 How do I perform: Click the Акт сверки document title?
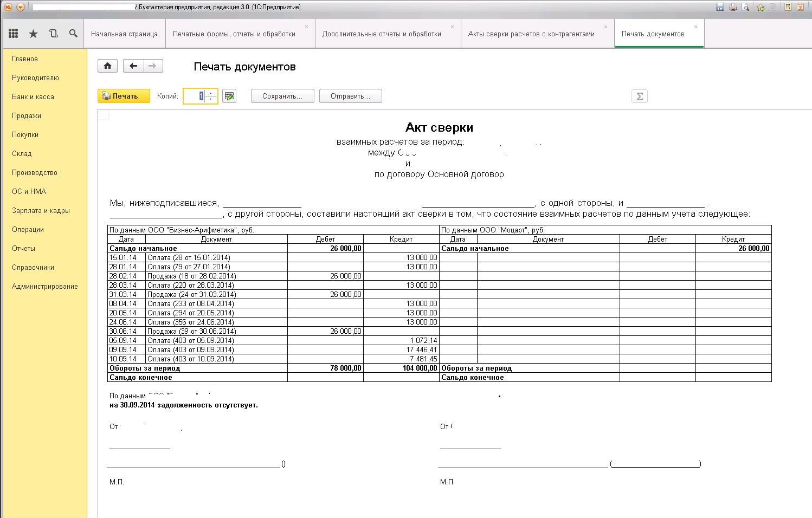(x=439, y=127)
